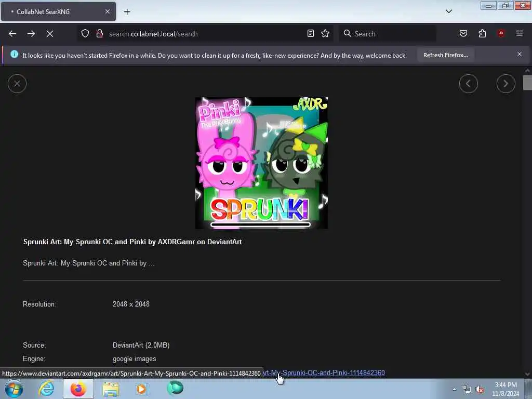Viewport: 532px width, 399px height.
Task: View site connection security lock info
Action: tap(100, 33)
